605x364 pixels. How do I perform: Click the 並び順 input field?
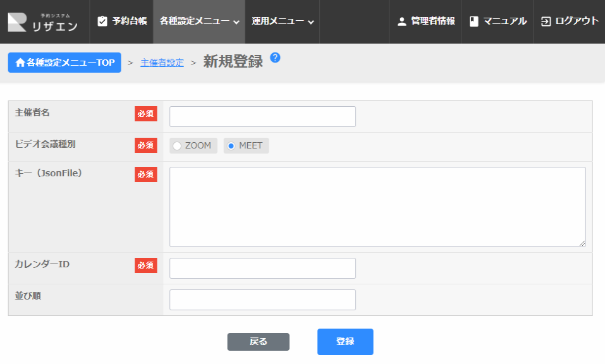262,300
